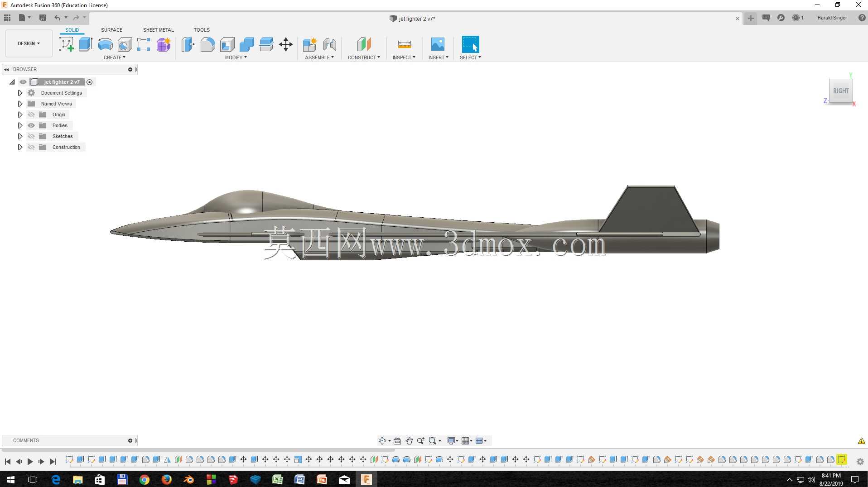Click the Select tool icon
This screenshot has height=487, width=868.
tap(470, 44)
